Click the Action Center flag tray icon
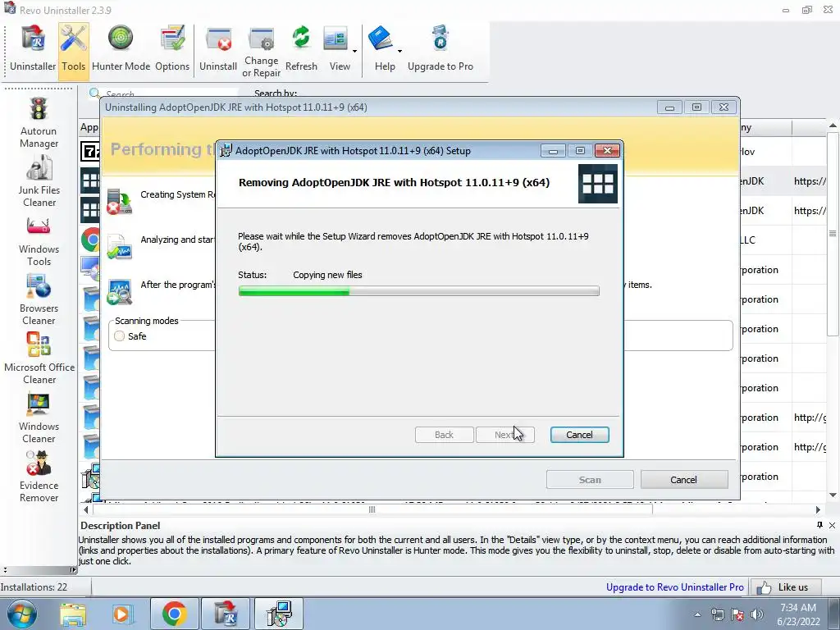 click(737, 614)
